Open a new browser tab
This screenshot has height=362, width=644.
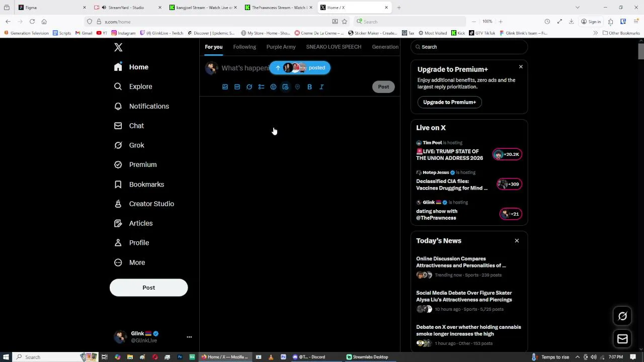(398, 8)
